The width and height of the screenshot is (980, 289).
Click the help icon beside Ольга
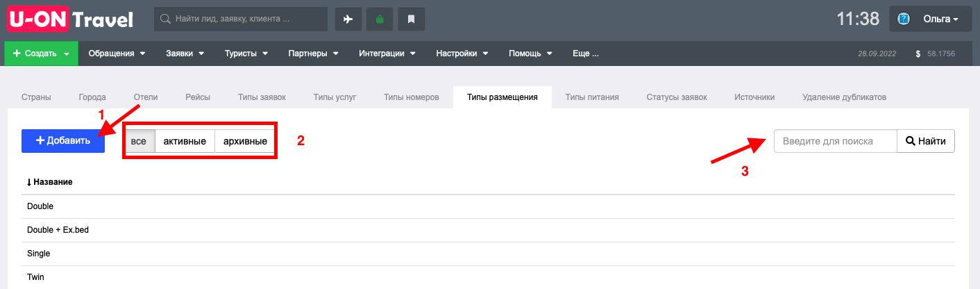(904, 19)
